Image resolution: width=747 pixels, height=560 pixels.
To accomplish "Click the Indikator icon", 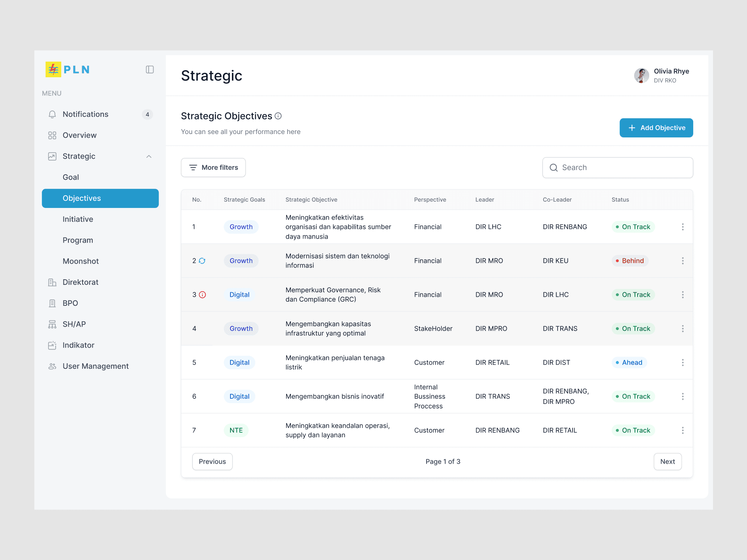I will (x=52, y=345).
